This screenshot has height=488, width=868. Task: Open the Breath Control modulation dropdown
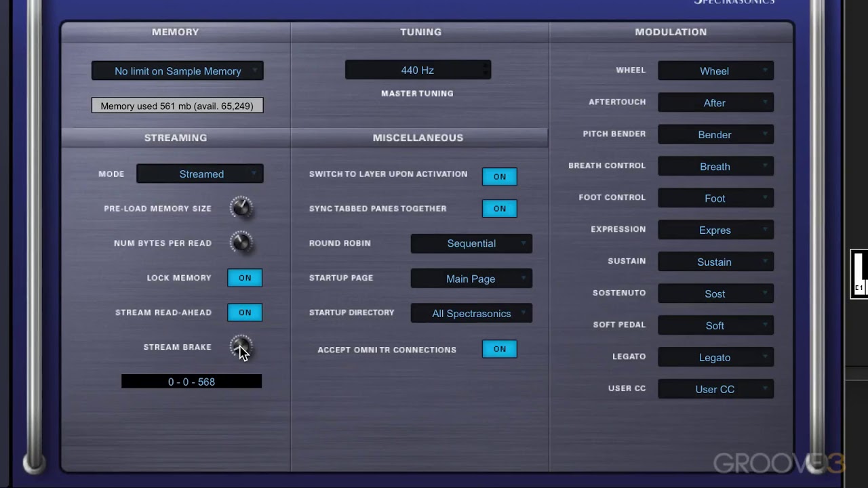coord(715,166)
